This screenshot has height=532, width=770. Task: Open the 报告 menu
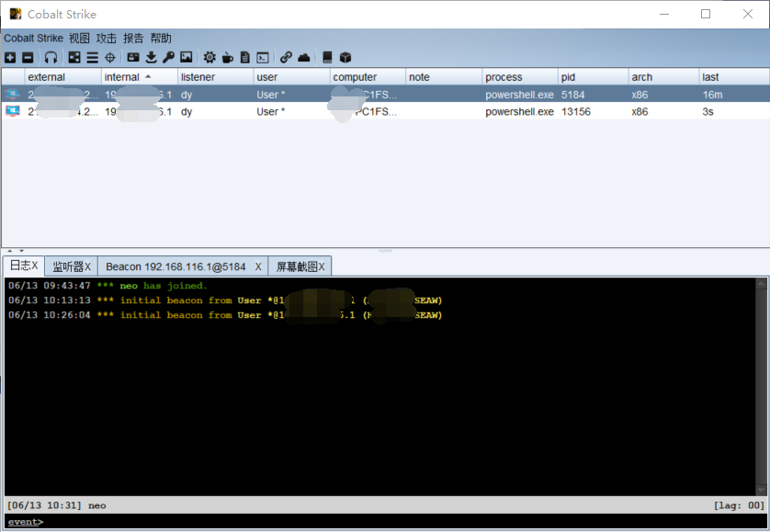pos(133,39)
